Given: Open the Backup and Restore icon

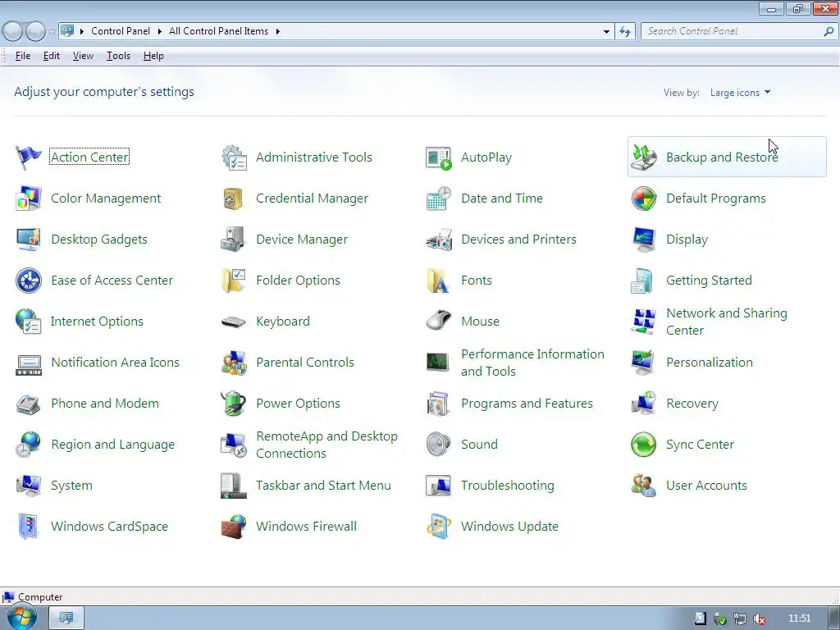Looking at the screenshot, I should tap(643, 157).
